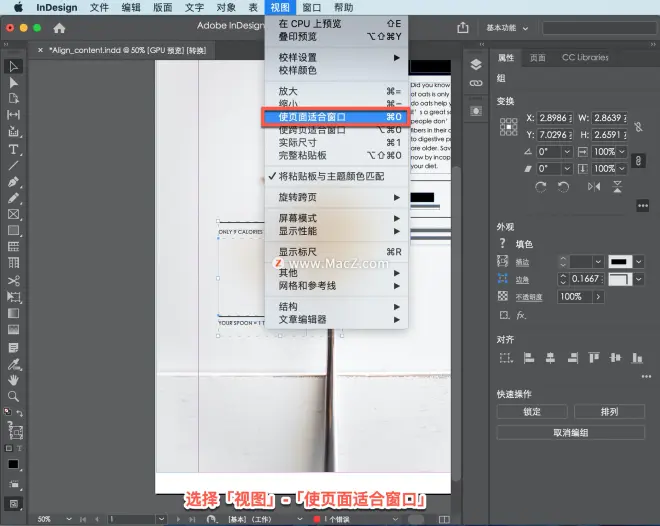660x526 pixels.
Task: Select the Pen tool
Action: [13, 182]
